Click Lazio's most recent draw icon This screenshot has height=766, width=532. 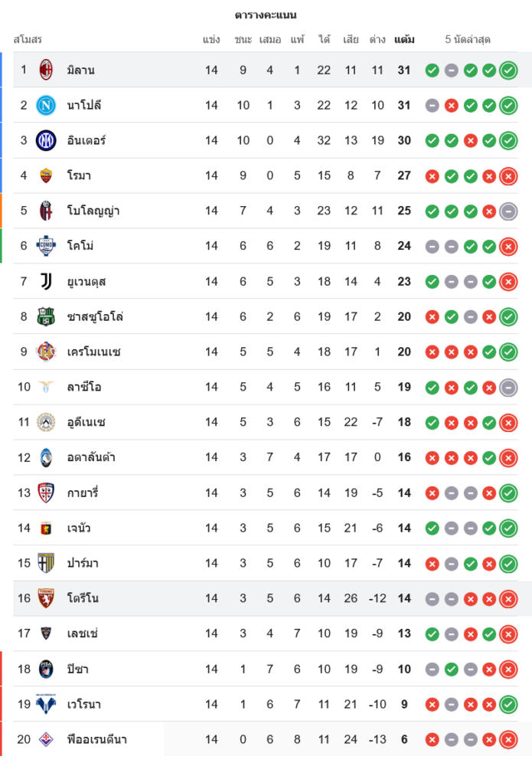point(508,388)
